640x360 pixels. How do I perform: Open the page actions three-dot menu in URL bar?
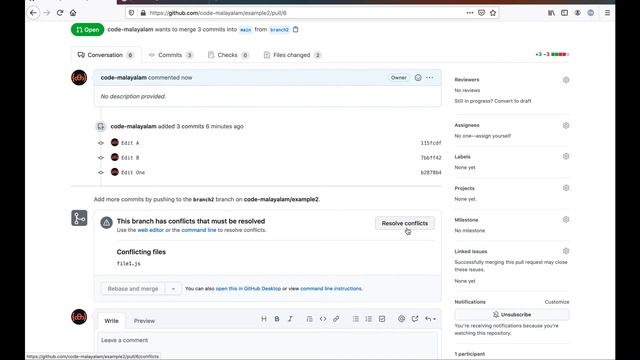pos(470,13)
